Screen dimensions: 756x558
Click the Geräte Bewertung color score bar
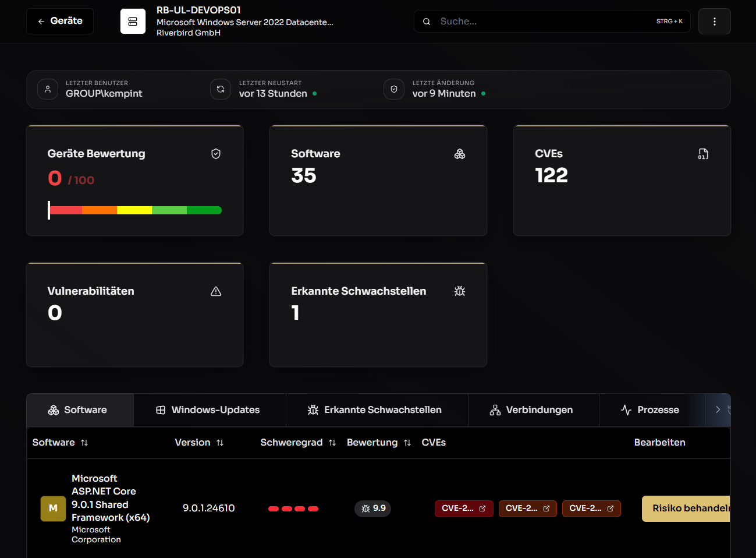(x=134, y=210)
